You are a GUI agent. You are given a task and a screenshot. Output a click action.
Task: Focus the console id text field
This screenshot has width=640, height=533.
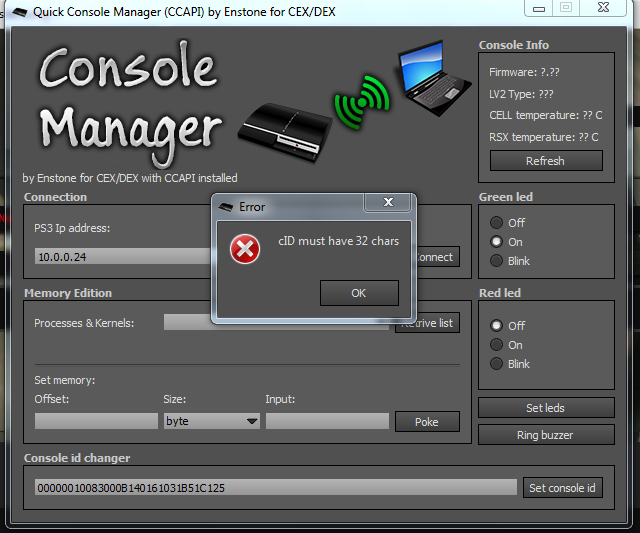(276, 487)
